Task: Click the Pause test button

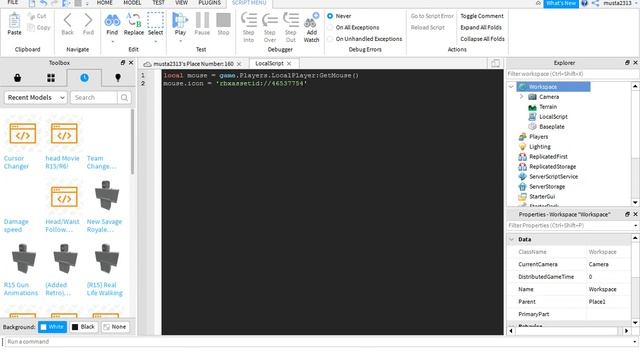Action: (x=202, y=20)
